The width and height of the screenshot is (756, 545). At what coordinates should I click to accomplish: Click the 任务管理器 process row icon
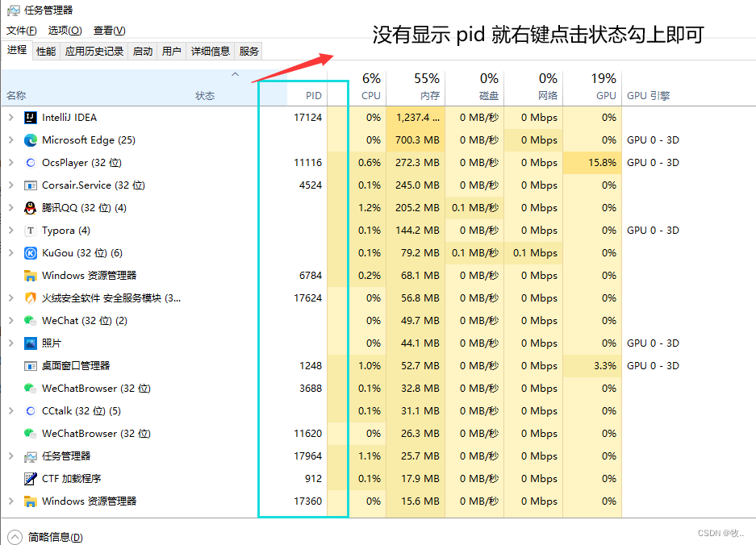tap(31, 456)
